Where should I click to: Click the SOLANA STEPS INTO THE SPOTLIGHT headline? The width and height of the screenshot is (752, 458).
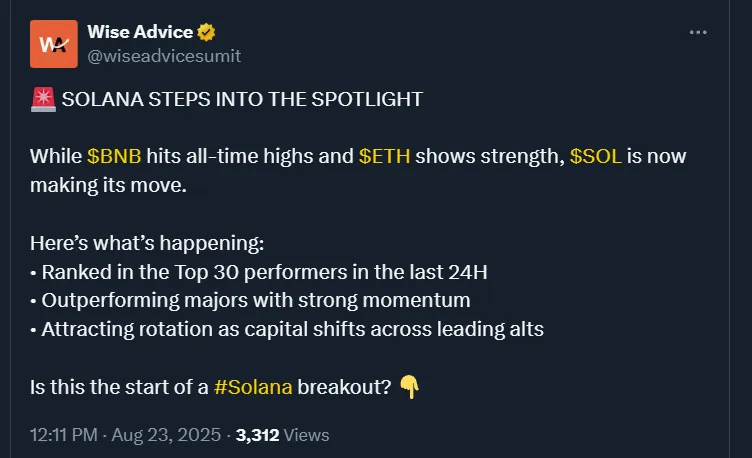(242, 100)
